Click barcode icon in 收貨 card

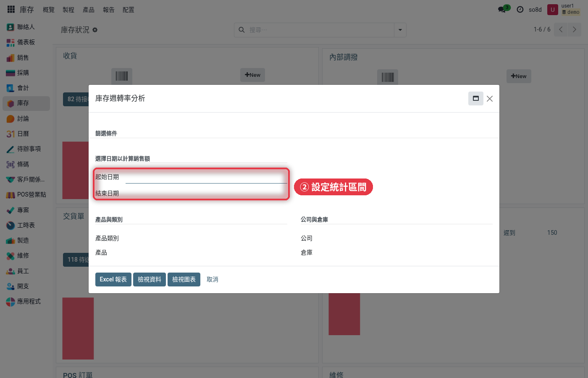click(122, 76)
